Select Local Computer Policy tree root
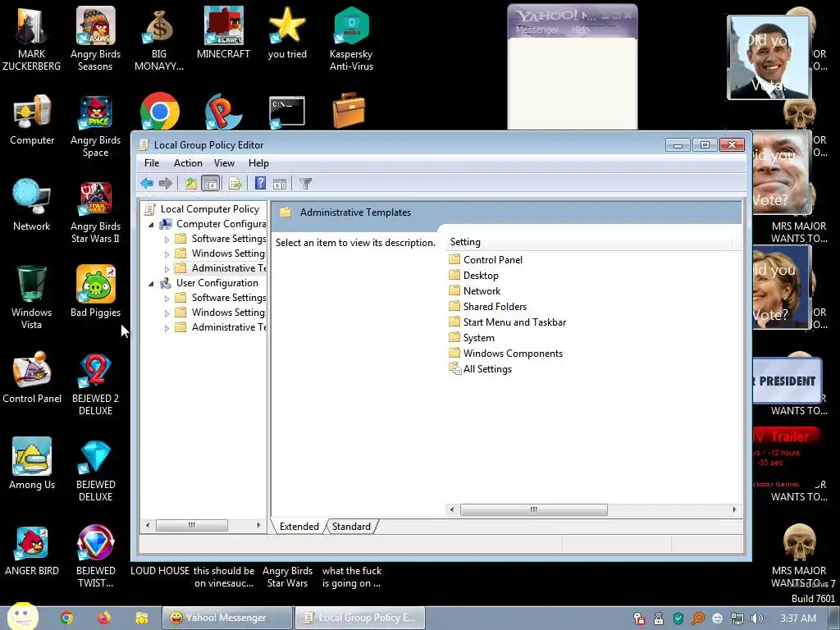840x630 pixels. [209, 209]
